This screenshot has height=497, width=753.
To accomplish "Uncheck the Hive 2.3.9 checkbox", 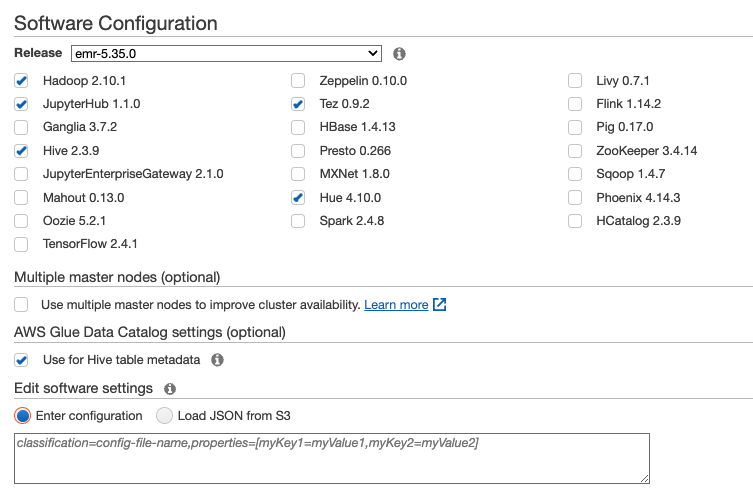I will tap(21, 151).
